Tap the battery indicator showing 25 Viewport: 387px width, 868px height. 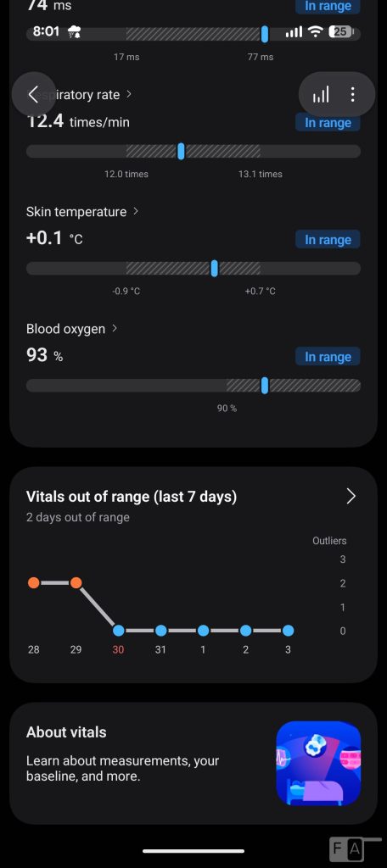pyautogui.click(x=340, y=32)
